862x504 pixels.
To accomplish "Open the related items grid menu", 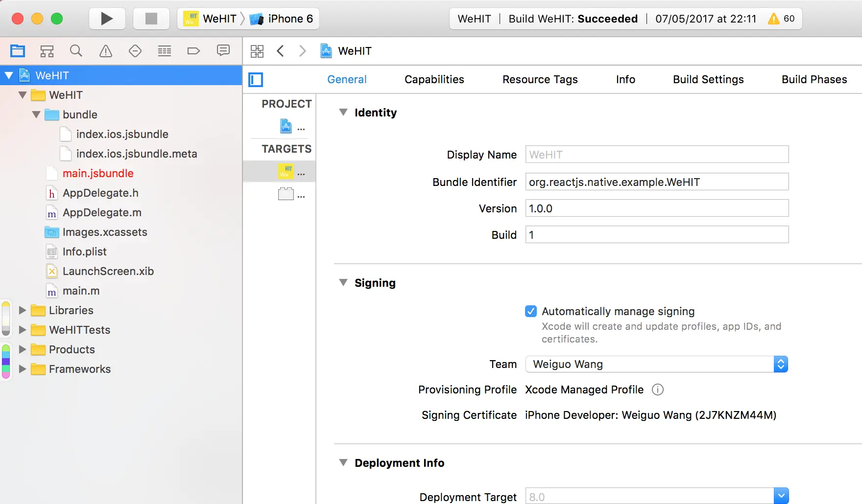I will tap(257, 51).
